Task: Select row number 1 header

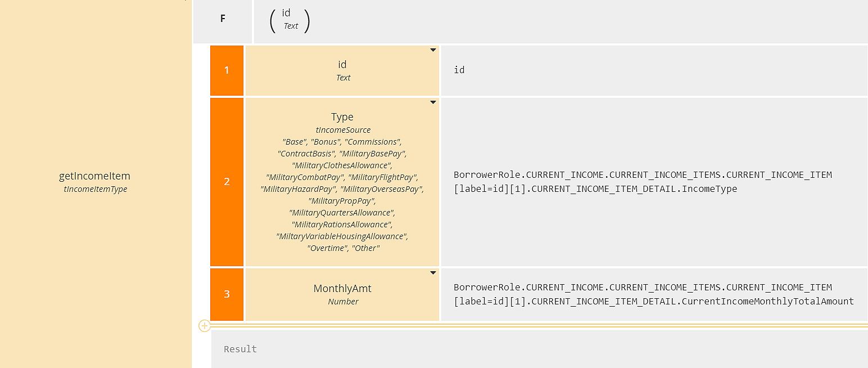Action: [227, 70]
